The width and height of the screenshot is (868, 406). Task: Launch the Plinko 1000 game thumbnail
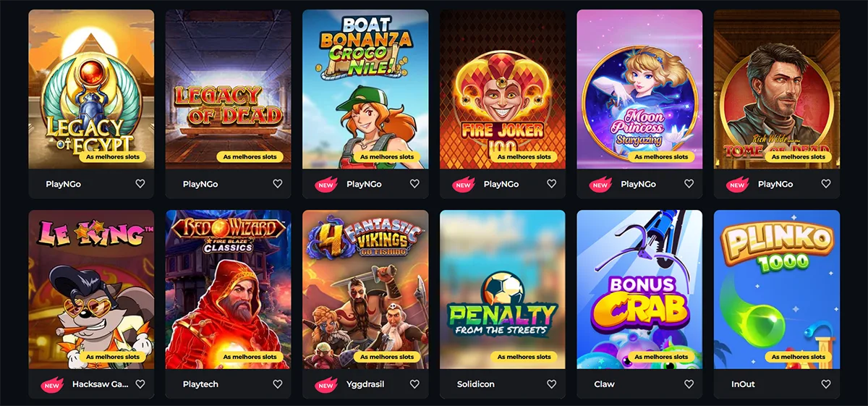click(777, 289)
